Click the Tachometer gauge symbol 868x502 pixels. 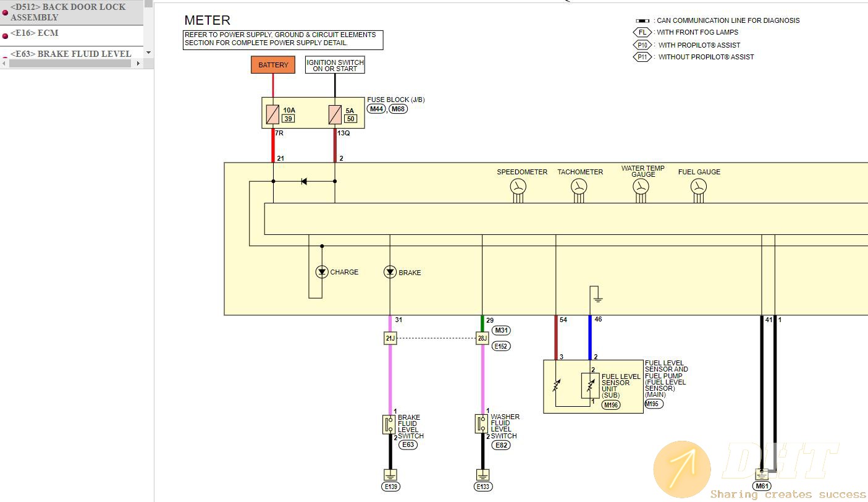click(x=578, y=188)
